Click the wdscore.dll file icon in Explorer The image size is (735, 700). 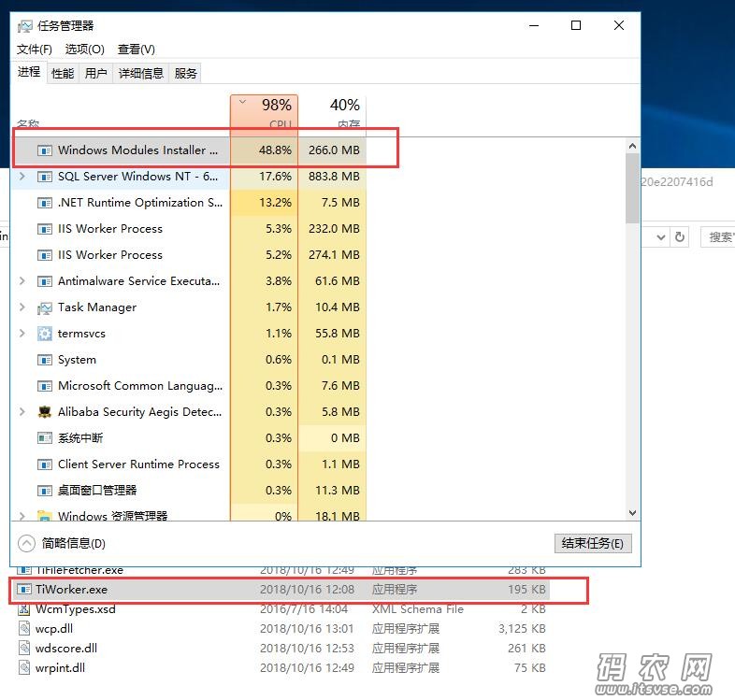click(x=24, y=649)
